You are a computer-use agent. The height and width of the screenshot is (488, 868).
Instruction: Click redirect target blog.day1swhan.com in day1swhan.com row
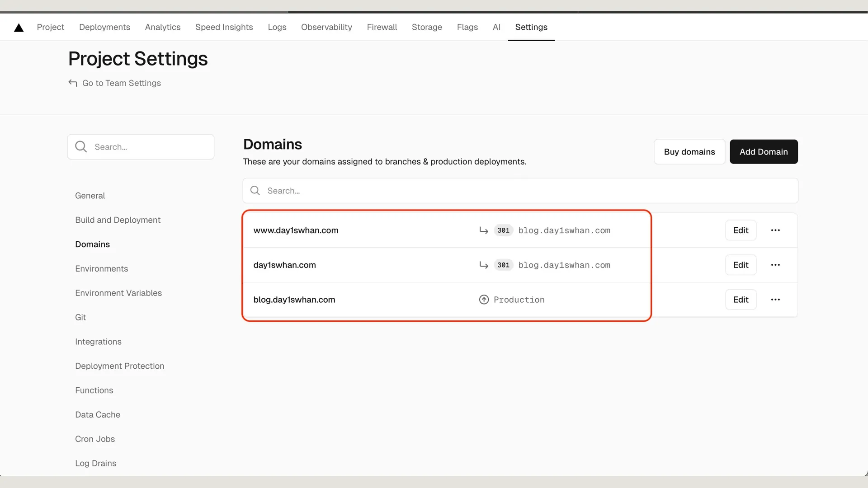click(x=564, y=265)
